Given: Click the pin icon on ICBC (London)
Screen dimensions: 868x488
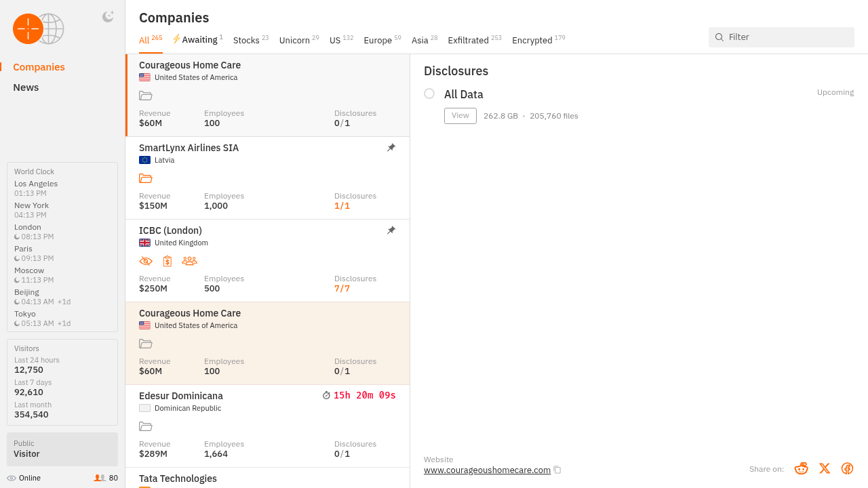Looking at the screenshot, I should pos(391,230).
